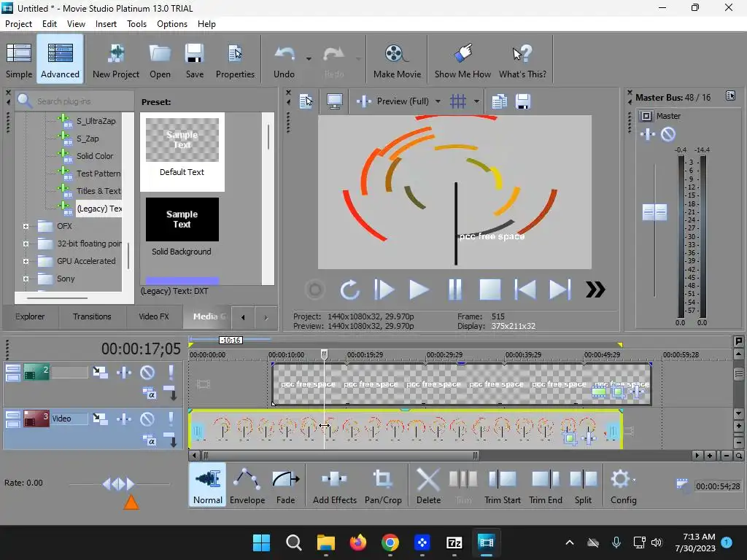
Task: Mute the Master bus
Action: coord(668,134)
